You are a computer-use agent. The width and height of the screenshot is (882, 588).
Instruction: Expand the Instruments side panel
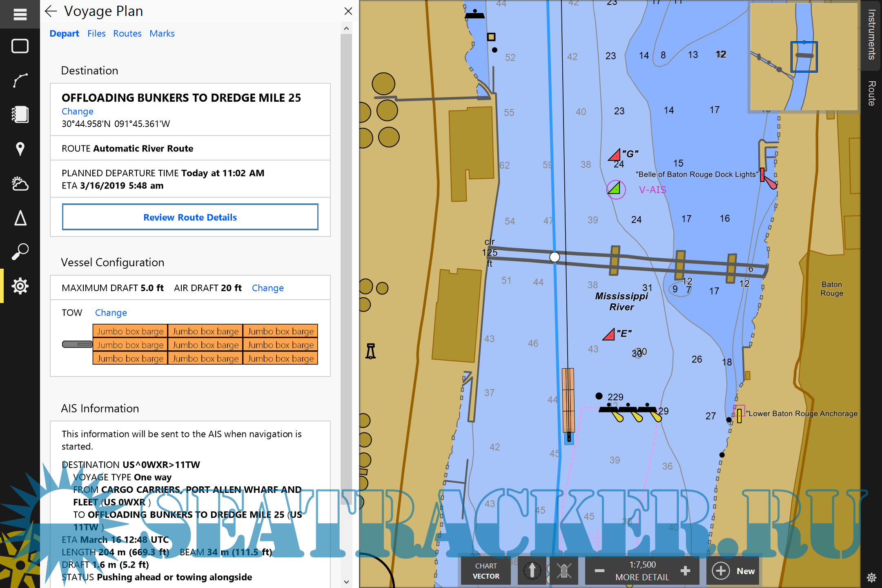(x=871, y=35)
